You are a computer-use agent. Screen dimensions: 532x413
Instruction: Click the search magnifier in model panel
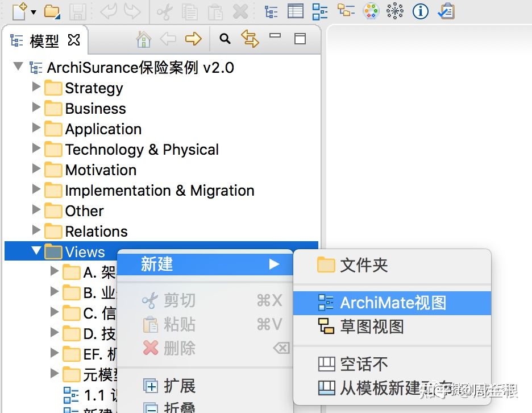click(225, 39)
